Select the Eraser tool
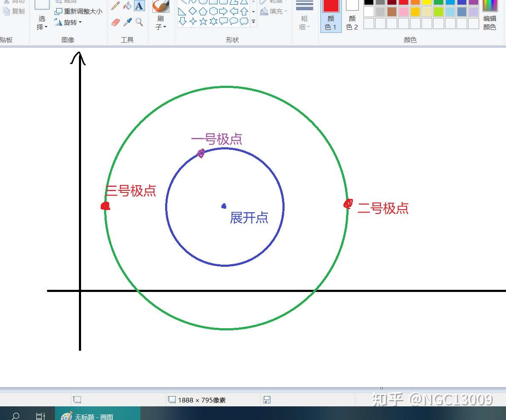Image resolution: width=506 pixels, height=420 pixels. [x=115, y=22]
